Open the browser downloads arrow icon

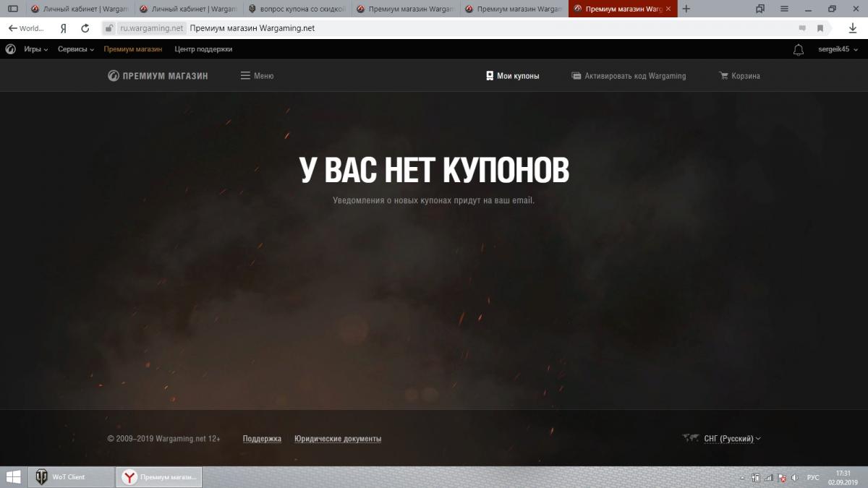[x=853, y=28]
